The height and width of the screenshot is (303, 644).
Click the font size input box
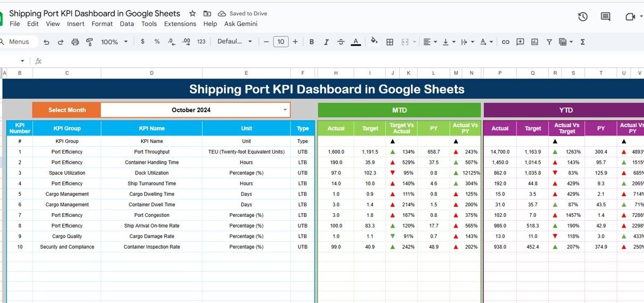280,42
